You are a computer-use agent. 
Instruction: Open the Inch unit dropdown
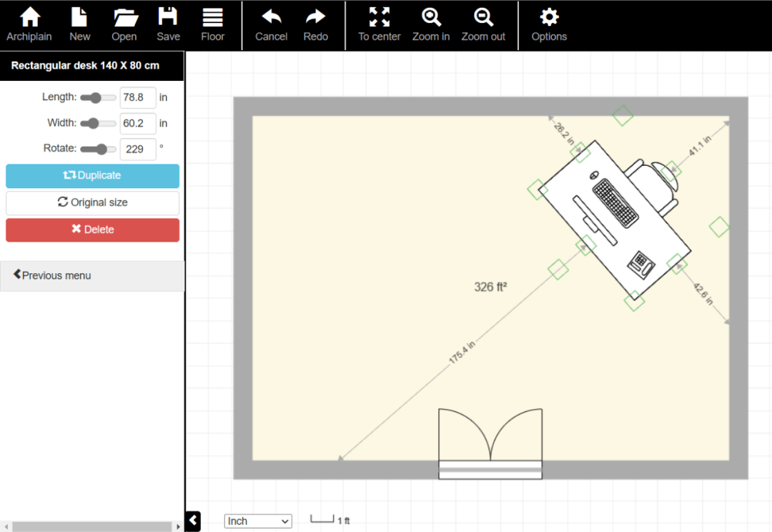(x=258, y=521)
